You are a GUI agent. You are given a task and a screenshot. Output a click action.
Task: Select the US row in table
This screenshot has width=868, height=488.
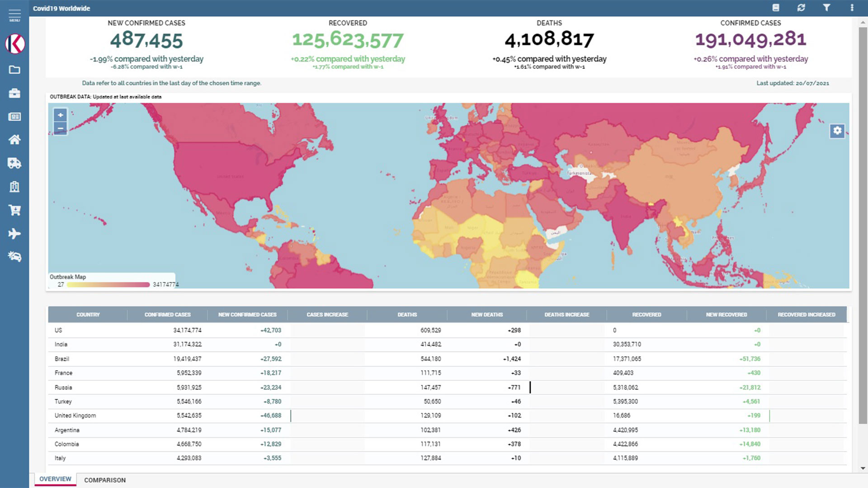(x=448, y=330)
